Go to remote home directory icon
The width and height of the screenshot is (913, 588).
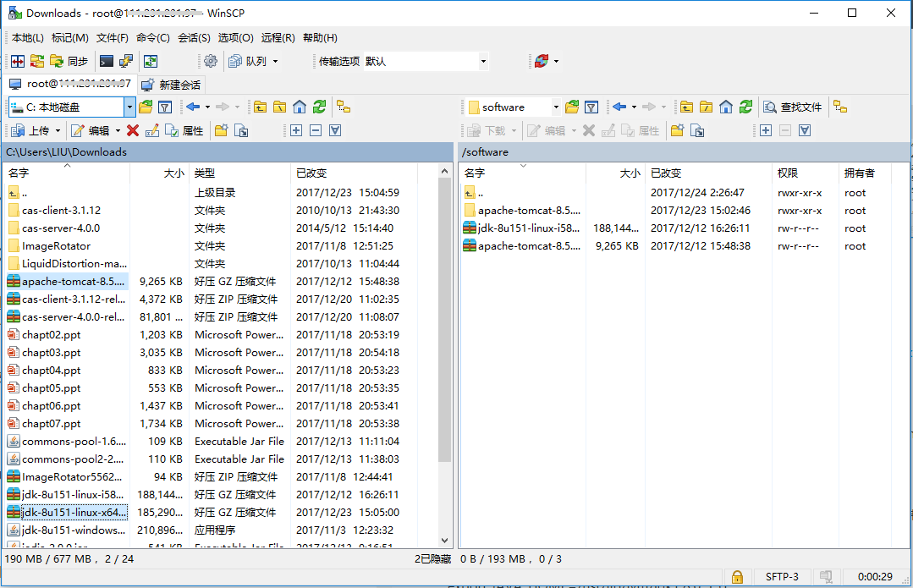(x=725, y=107)
